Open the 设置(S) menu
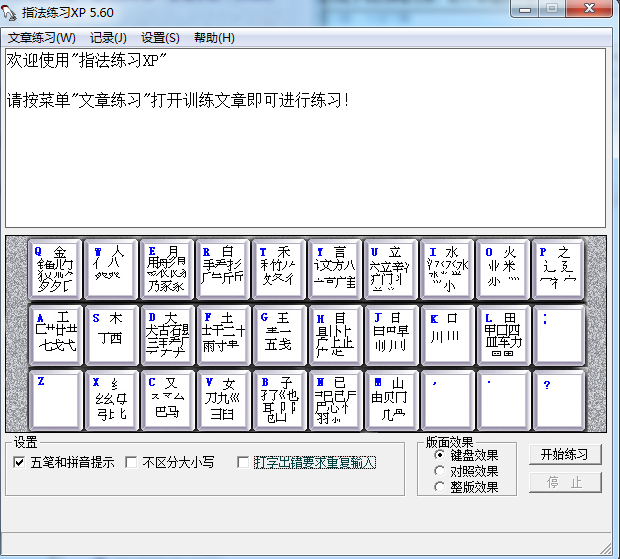 160,38
